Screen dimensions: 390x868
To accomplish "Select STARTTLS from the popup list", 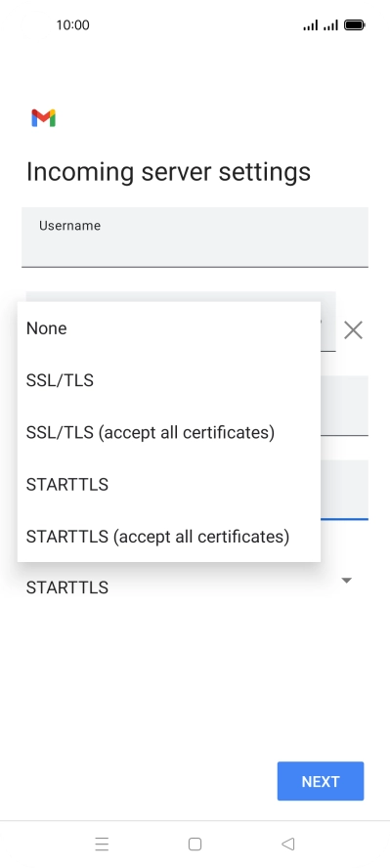I will click(169, 485).
